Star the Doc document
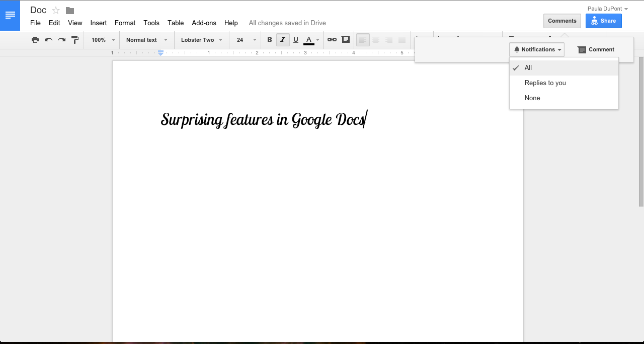Image resolution: width=644 pixels, height=344 pixels. coord(56,11)
